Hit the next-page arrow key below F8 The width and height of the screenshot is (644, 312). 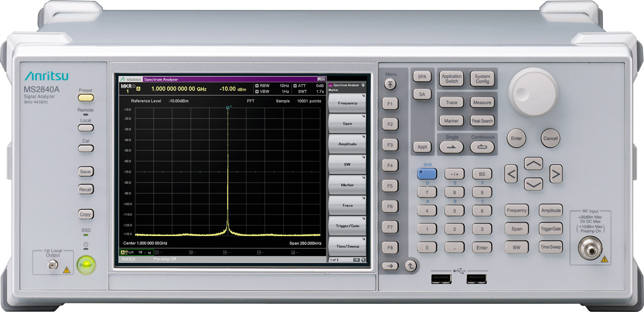pos(390,266)
